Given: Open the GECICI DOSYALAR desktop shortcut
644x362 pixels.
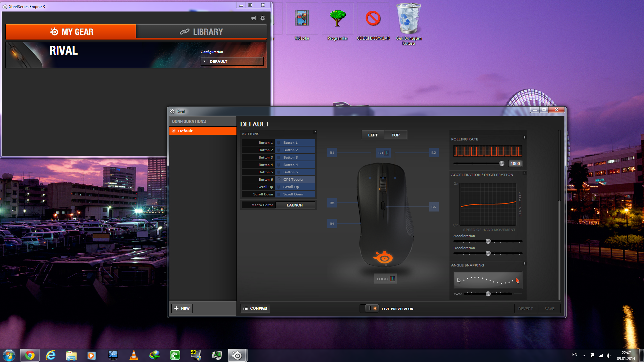Looking at the screenshot, I should (x=373, y=22).
